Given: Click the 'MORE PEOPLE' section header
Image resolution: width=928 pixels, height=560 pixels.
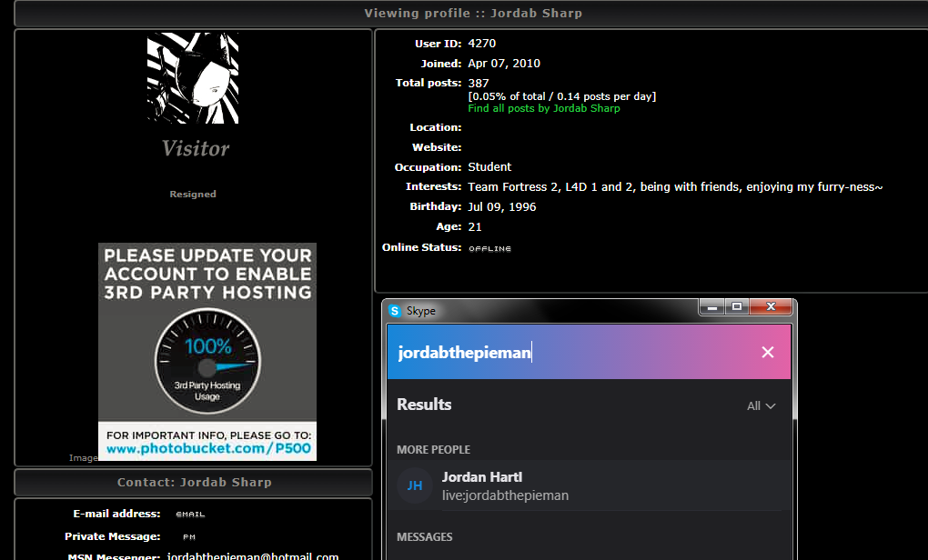Looking at the screenshot, I should [433, 449].
